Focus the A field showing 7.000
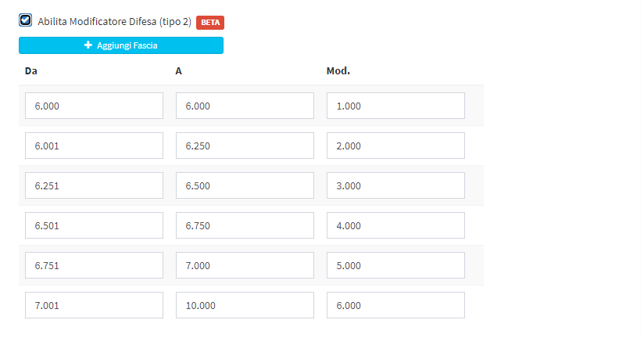The width and height of the screenshot is (644, 338). pyautogui.click(x=245, y=265)
